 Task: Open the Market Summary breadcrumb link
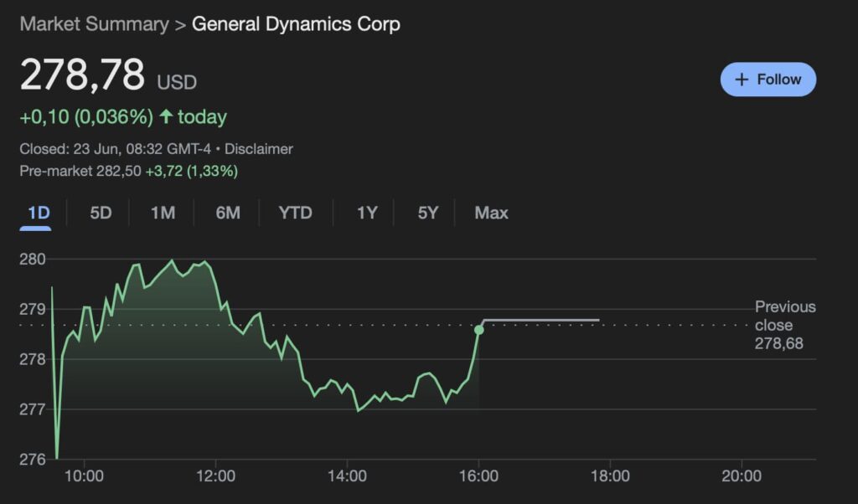tap(94, 24)
